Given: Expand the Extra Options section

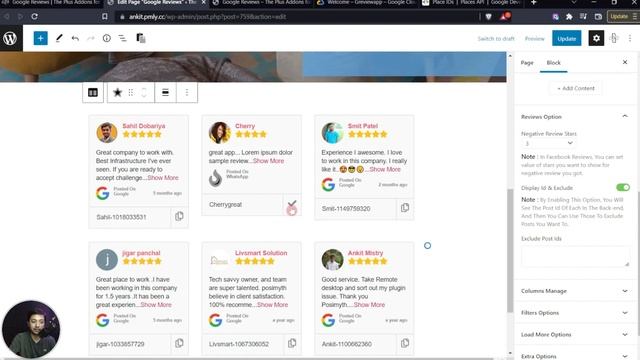Looking at the screenshot, I should (x=576, y=356).
